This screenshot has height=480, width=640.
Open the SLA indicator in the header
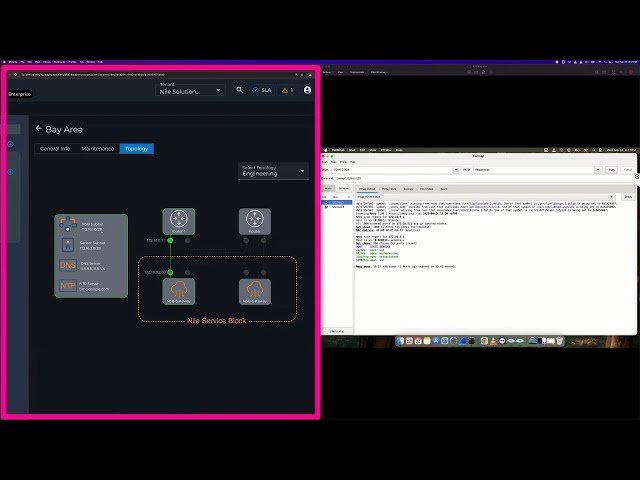(x=262, y=90)
